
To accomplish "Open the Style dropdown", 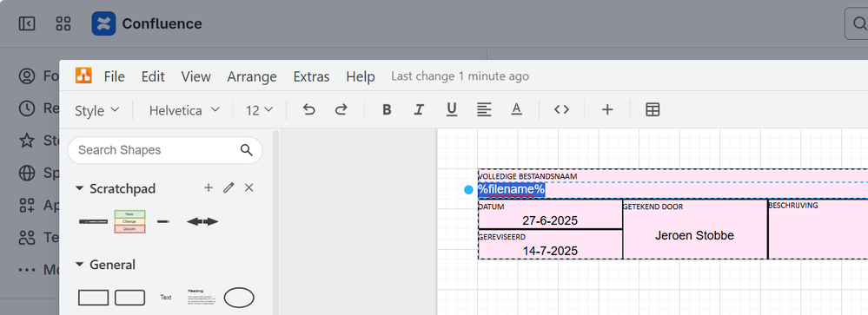I will (x=97, y=110).
